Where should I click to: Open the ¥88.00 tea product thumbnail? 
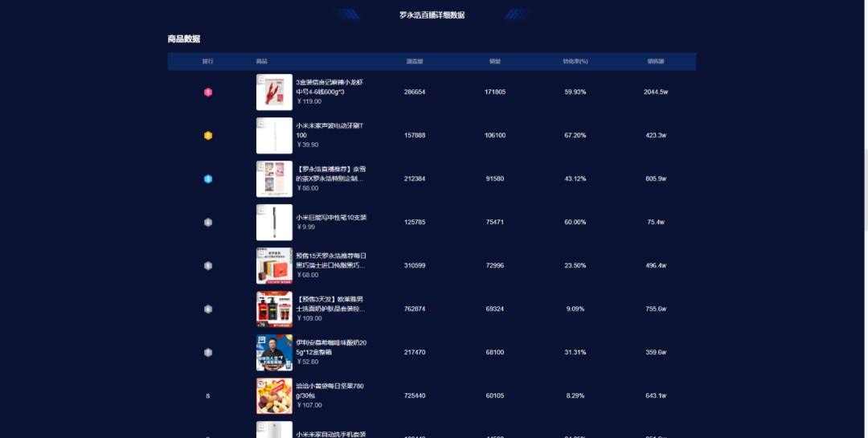(x=274, y=179)
